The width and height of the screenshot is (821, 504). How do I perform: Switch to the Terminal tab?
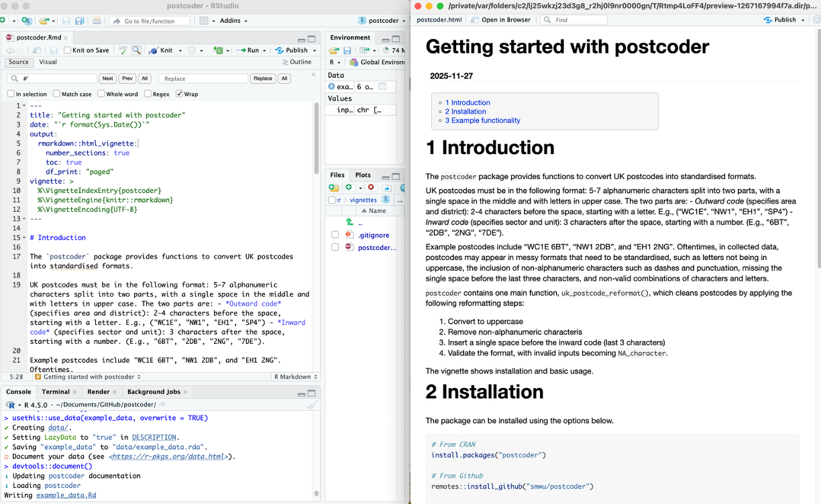click(x=56, y=391)
